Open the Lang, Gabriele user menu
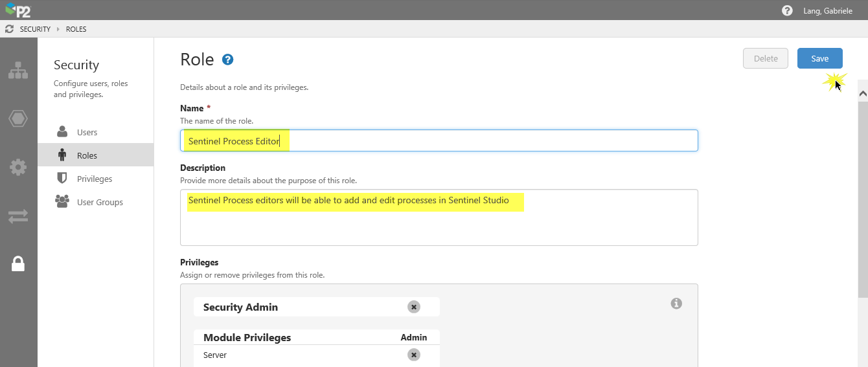 (x=827, y=11)
